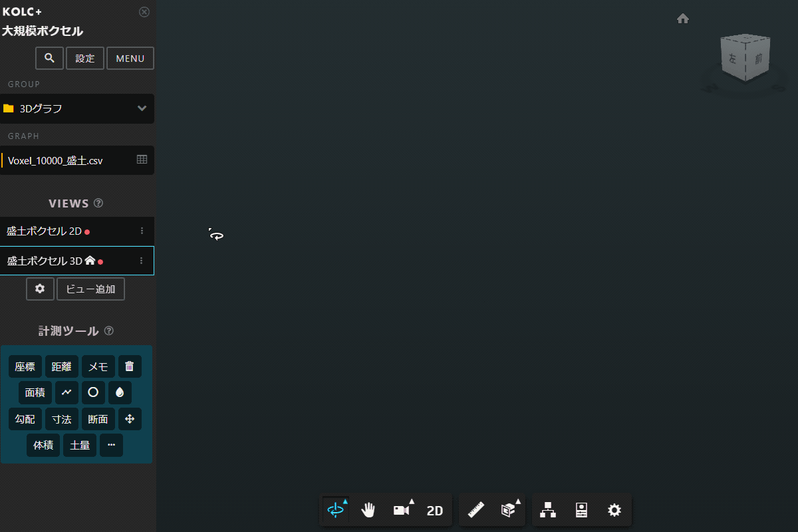798x532 pixels.
Task: Select the orbit rotate tool
Action: point(336,510)
